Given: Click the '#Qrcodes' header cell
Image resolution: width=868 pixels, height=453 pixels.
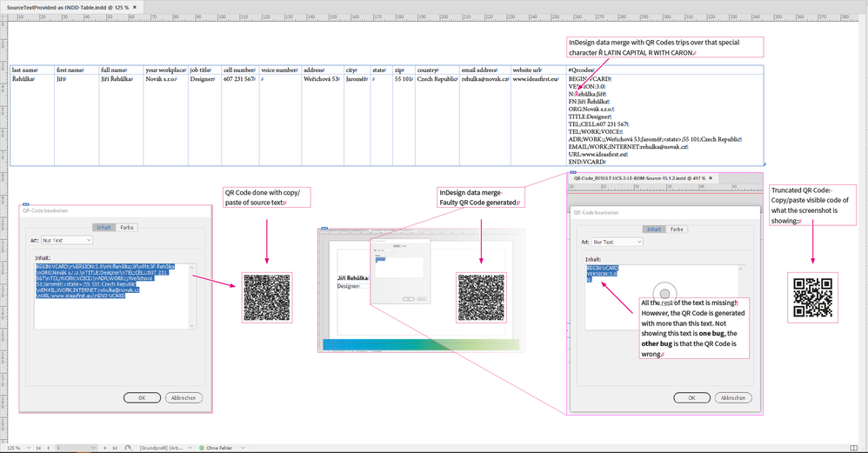Looking at the screenshot, I should 665,70.
